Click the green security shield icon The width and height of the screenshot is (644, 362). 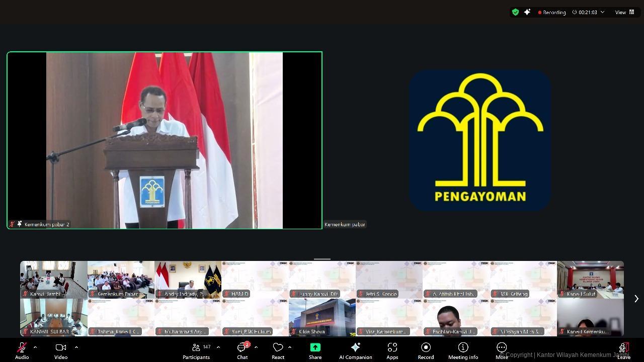click(515, 12)
